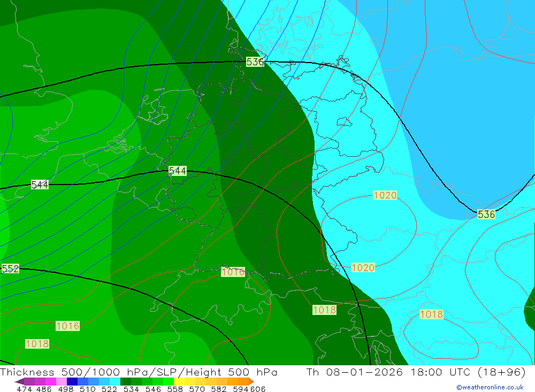Image resolution: width=535 pixels, height=392 pixels.
Task: Click the 536 label in the eastern trough
Action: click(486, 214)
